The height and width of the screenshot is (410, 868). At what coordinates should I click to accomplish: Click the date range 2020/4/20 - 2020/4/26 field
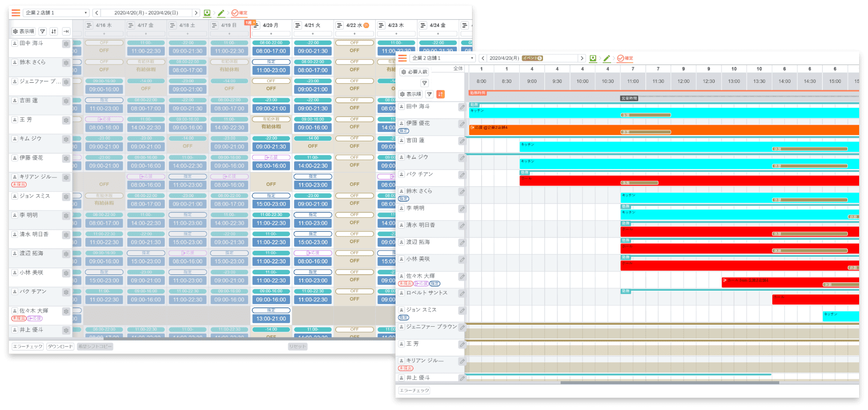(x=146, y=13)
